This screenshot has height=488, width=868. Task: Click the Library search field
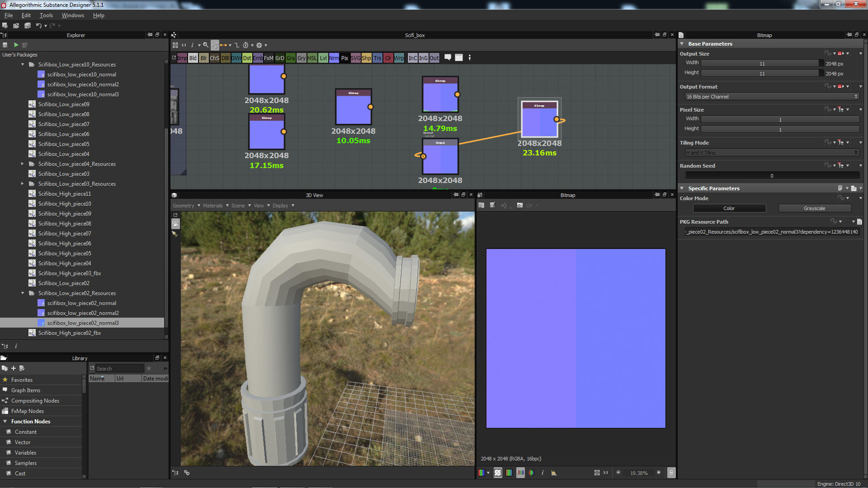coord(119,369)
